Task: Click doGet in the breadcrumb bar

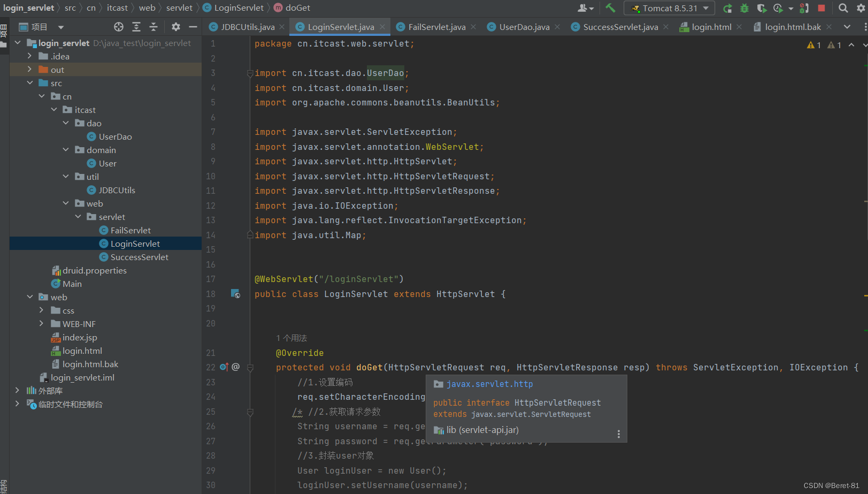Action: [298, 8]
